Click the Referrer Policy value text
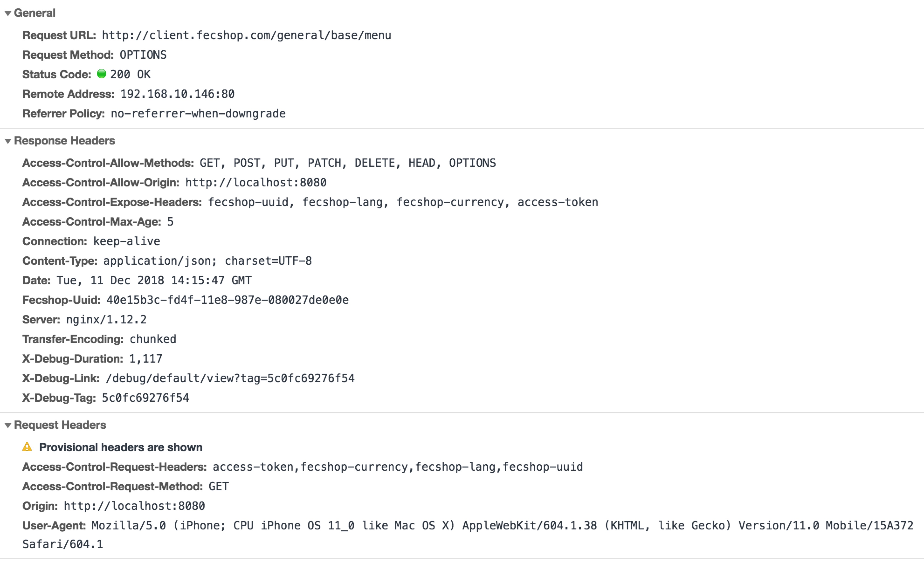Viewport: 924px width, 563px height. [198, 113]
